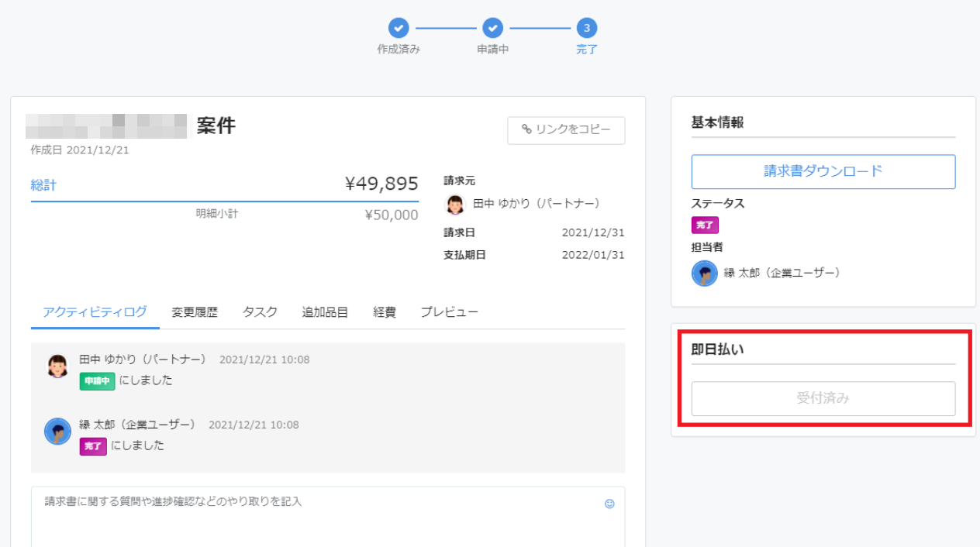
Task: Click the 案件 title heading
Action: pyautogui.click(x=216, y=126)
